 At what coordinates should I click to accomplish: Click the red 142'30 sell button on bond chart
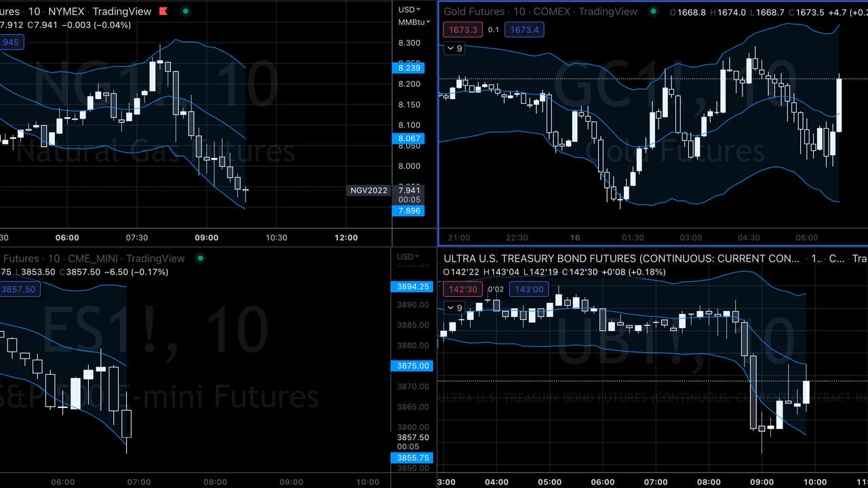(x=462, y=289)
